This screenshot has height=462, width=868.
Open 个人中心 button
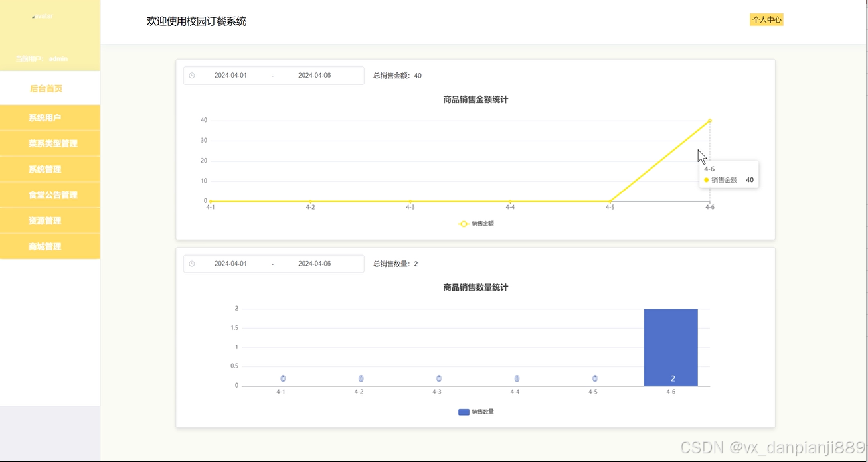click(766, 20)
